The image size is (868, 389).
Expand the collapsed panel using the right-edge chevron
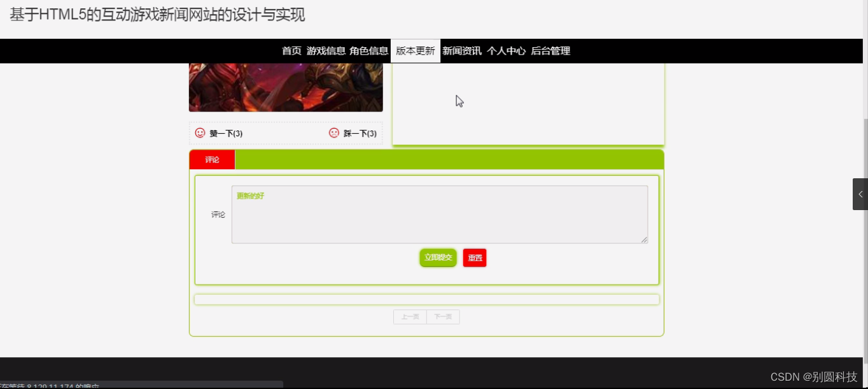coord(860,194)
